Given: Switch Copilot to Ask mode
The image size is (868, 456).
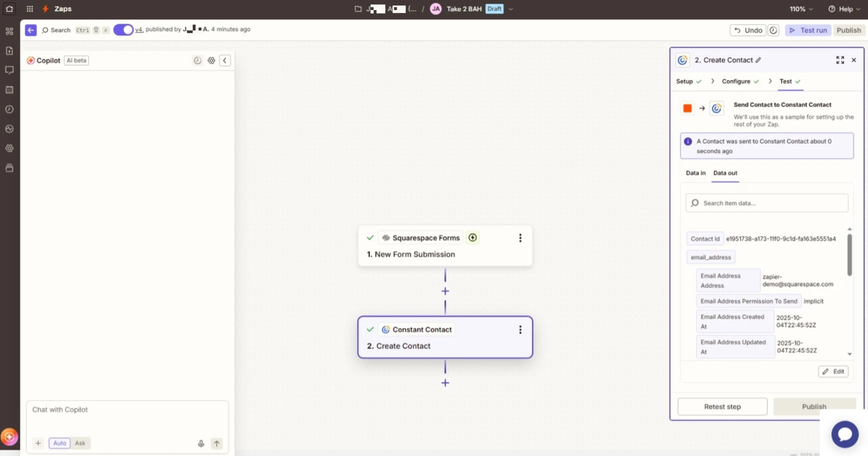Looking at the screenshot, I should tap(80, 443).
